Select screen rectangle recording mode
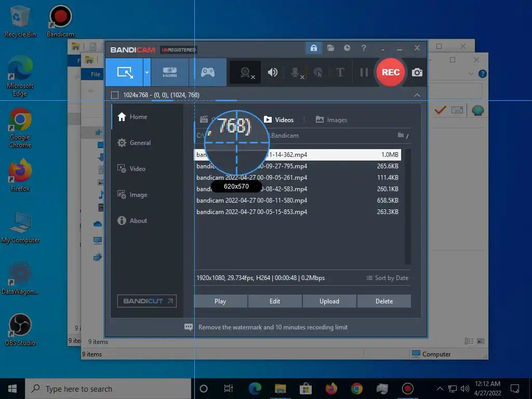Viewport: 532px width, 399px height. (x=124, y=72)
